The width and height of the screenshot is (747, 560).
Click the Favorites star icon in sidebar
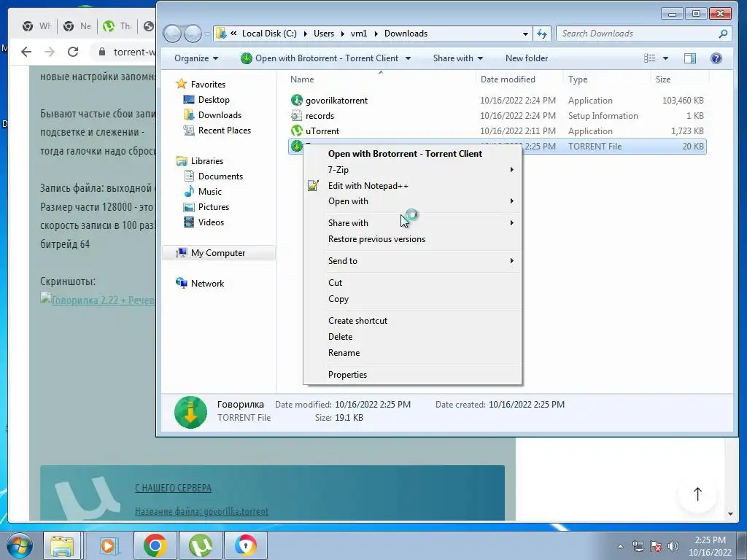(x=181, y=85)
